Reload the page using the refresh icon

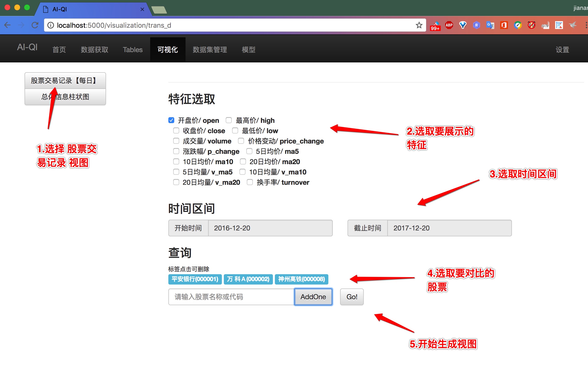tap(35, 25)
